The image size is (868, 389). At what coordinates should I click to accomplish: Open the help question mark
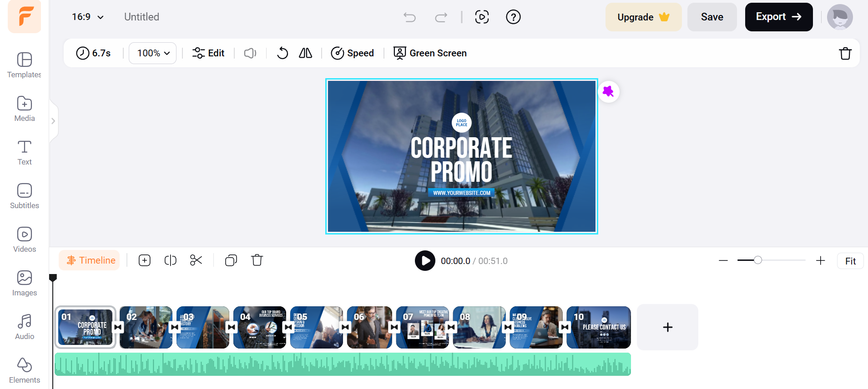coord(513,17)
